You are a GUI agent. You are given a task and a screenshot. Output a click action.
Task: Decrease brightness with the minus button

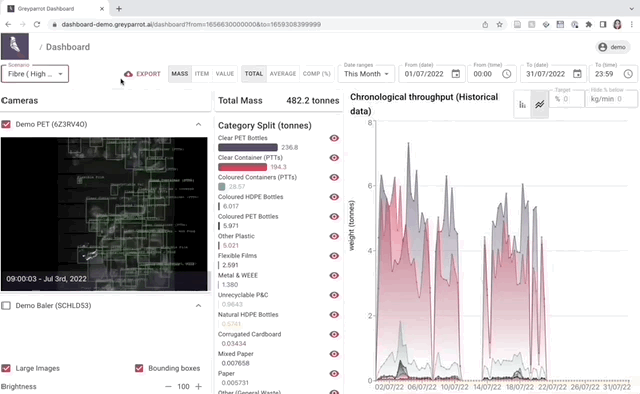(x=168, y=386)
